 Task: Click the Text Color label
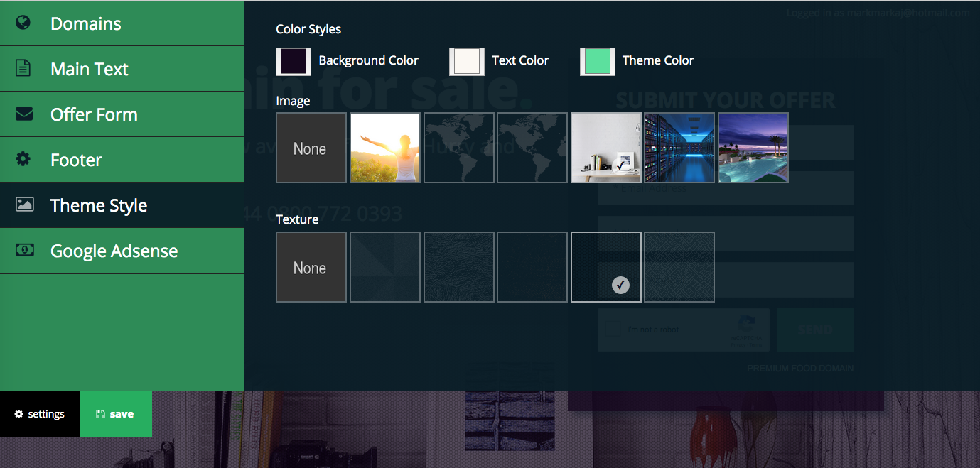[x=520, y=60]
